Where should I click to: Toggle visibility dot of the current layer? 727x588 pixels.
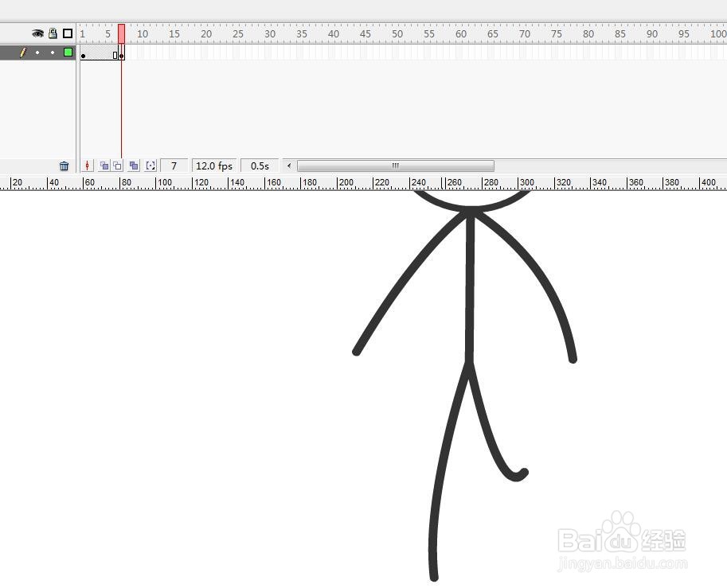coord(37,53)
